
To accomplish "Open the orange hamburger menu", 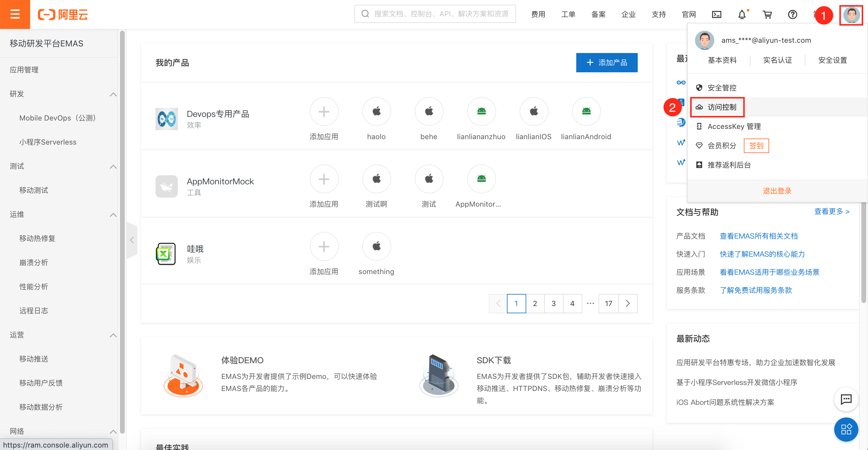I will tap(15, 14).
